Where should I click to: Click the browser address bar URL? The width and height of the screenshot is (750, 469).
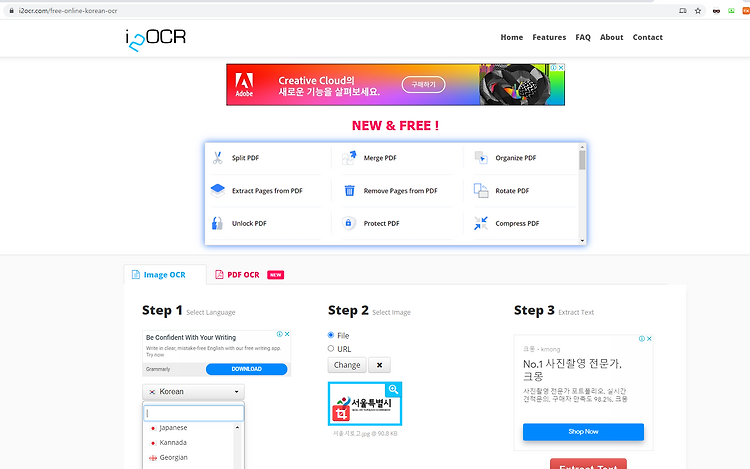(68, 11)
